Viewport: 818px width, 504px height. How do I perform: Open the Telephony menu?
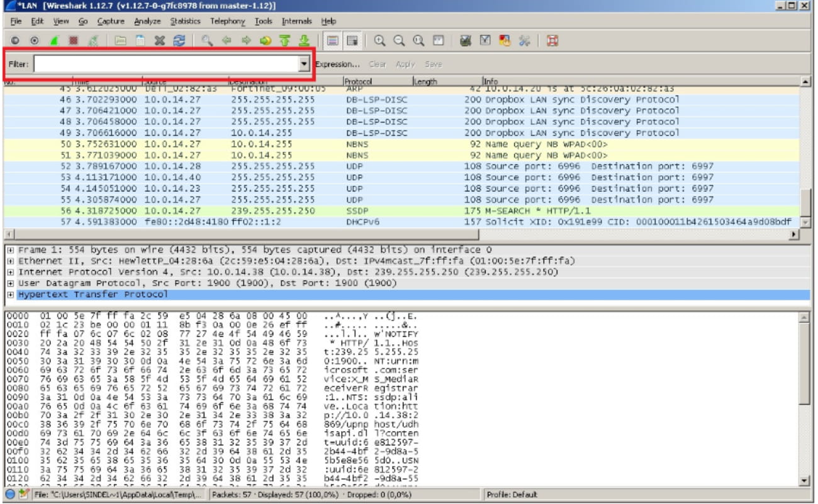coord(227,21)
